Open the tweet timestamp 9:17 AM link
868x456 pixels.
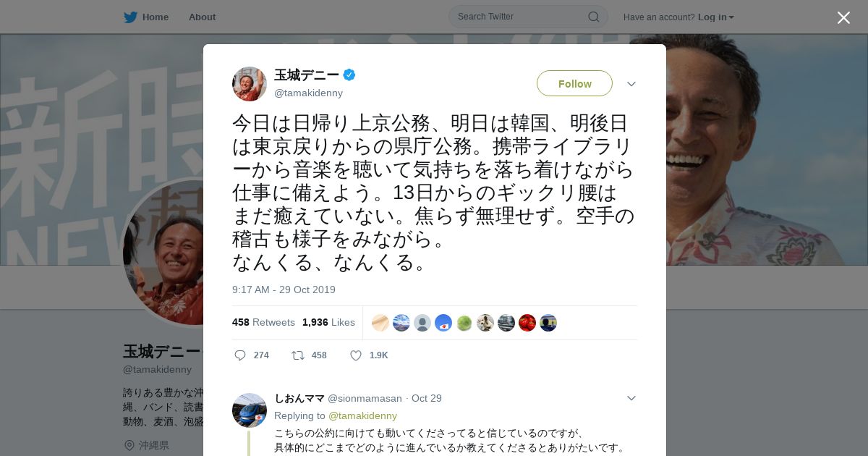(284, 290)
